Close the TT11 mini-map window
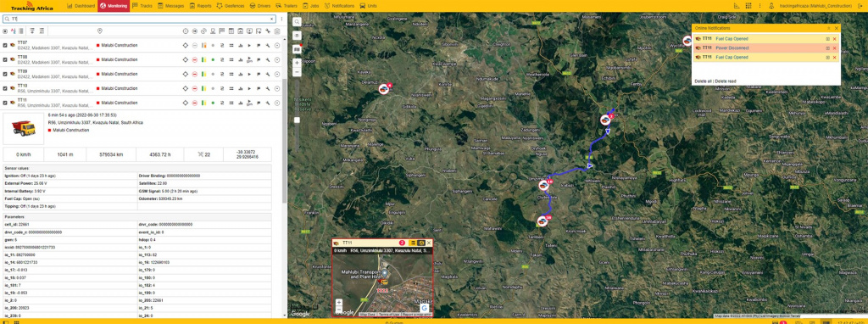868x324 pixels. (x=428, y=243)
